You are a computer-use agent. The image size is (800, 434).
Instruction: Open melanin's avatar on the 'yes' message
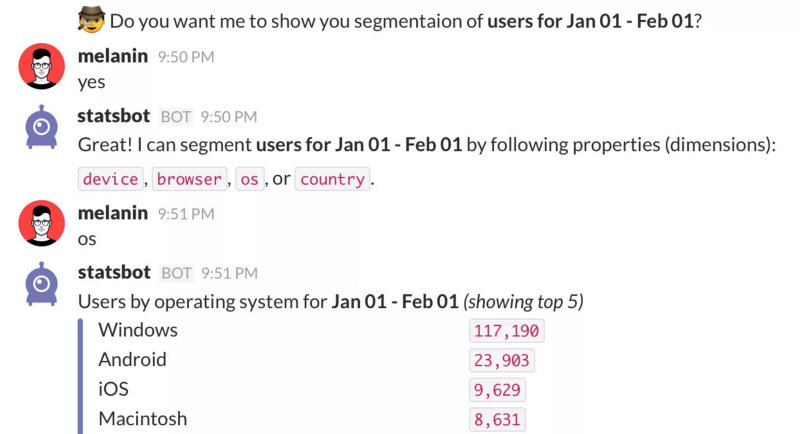point(41,66)
